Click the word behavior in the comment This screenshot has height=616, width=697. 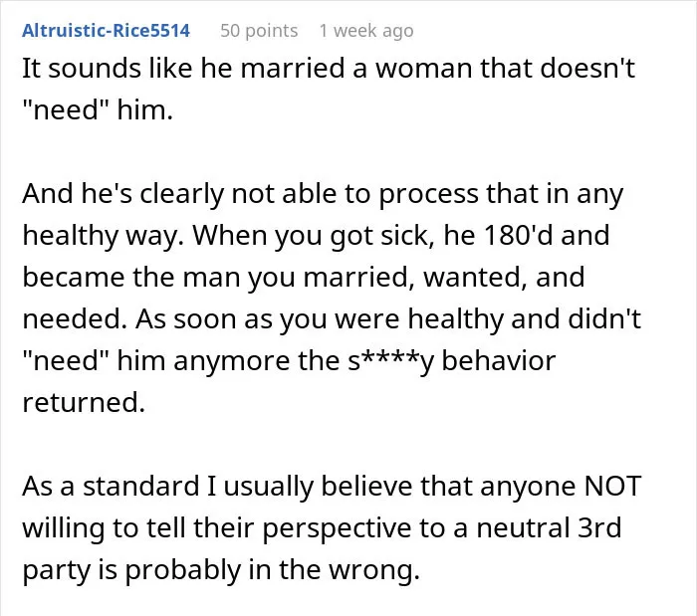pyautogui.click(x=498, y=360)
